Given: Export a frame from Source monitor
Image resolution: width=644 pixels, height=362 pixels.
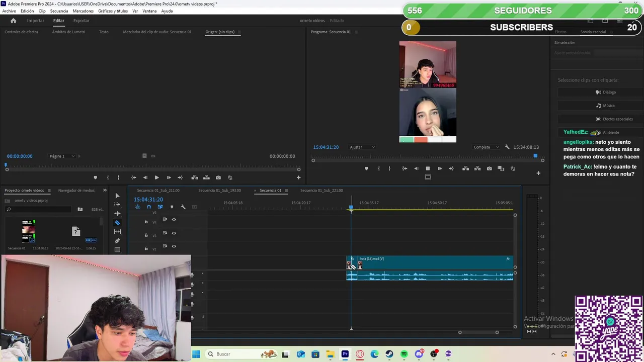Looking at the screenshot, I should coord(218,177).
